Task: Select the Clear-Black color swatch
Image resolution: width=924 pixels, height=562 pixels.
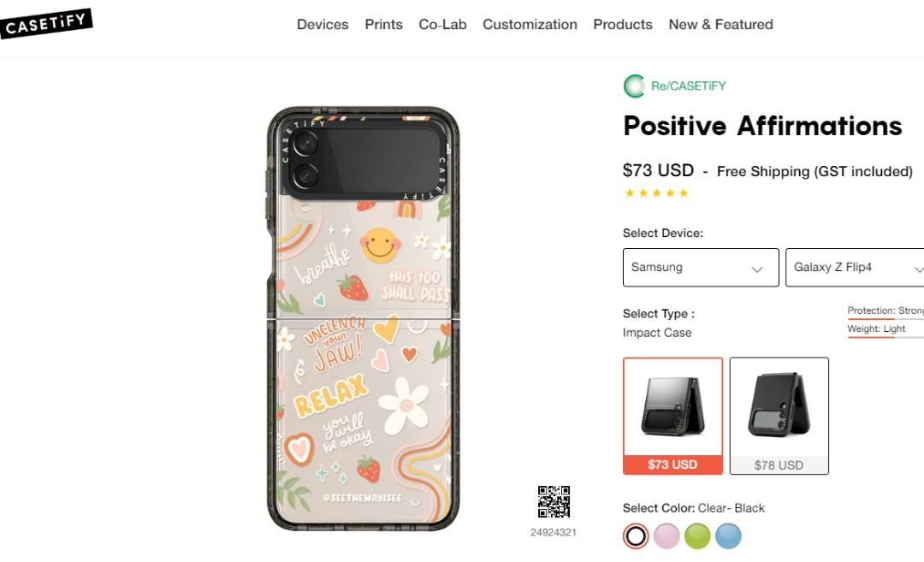Action: [635, 536]
